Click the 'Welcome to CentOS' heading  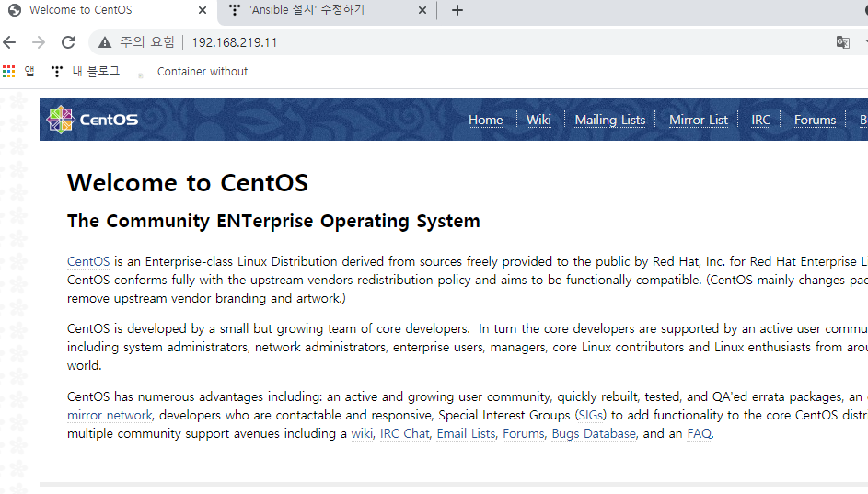pos(188,183)
